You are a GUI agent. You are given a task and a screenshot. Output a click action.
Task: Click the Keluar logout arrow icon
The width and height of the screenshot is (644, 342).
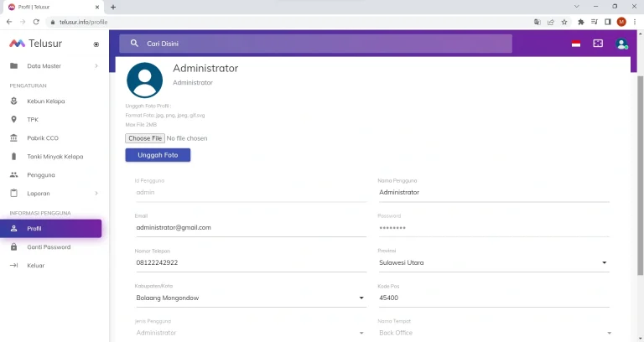pos(13,265)
